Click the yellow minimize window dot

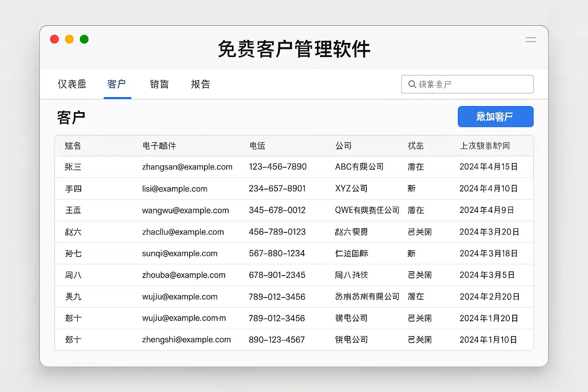69,39
